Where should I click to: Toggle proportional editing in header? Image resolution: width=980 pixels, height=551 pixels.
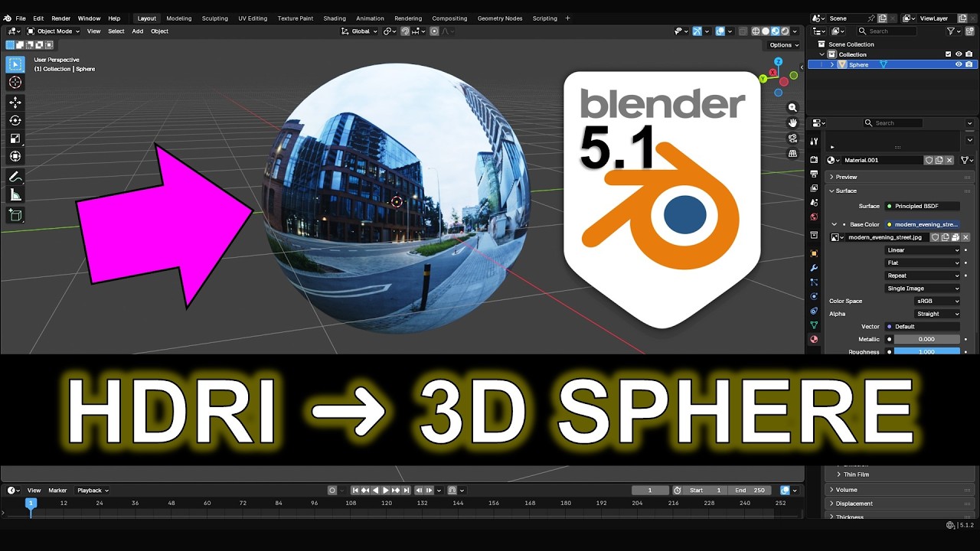click(x=435, y=31)
